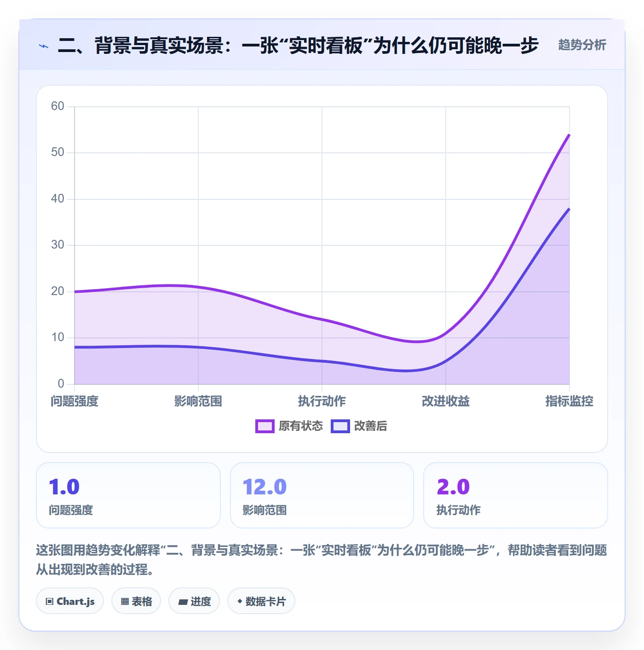Click the description paragraph starting 这张图用趋势变化

[322, 560]
